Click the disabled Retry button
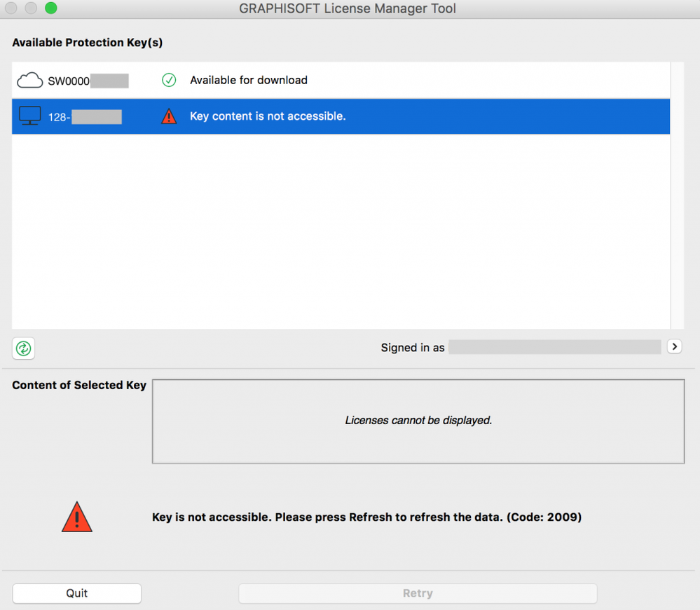 coord(418,593)
